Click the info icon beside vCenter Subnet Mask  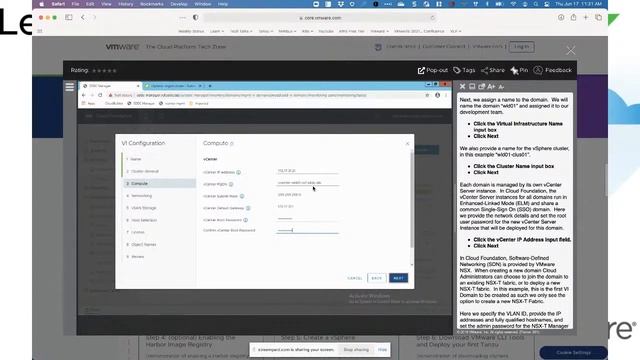click(242, 196)
